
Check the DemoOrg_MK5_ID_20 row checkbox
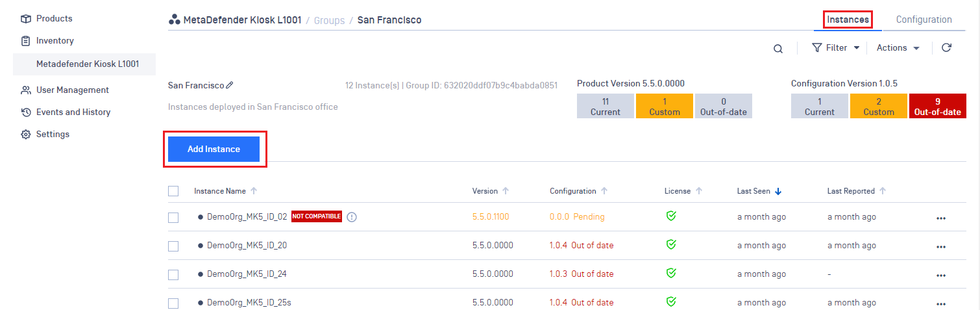pyautogui.click(x=173, y=246)
